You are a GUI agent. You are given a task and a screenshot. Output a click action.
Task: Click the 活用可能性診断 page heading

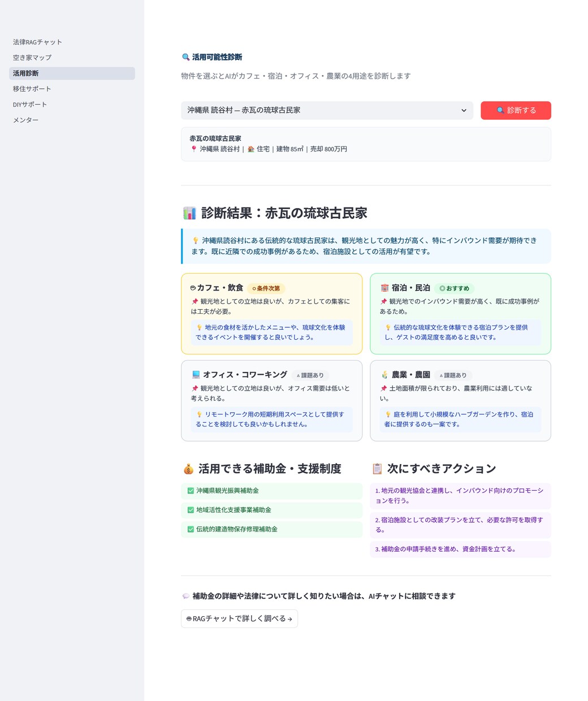click(x=217, y=57)
